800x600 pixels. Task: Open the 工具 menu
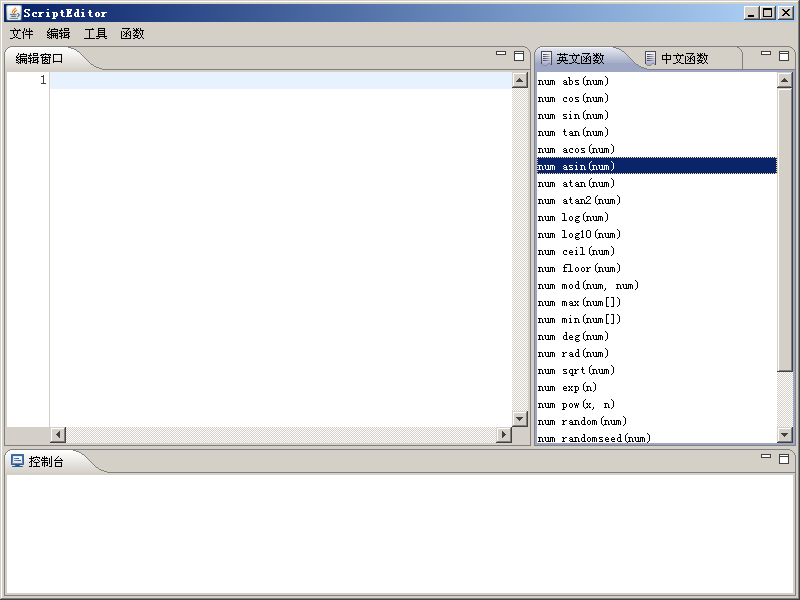click(x=95, y=34)
